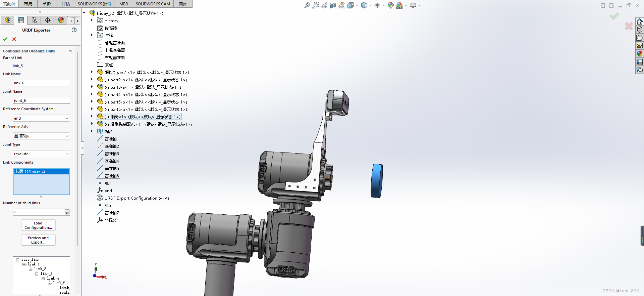Viewport: 644px width, 296px height.
Task: Open the SOLIDWORKS Forum task pane icon
Action: [x=640, y=70]
